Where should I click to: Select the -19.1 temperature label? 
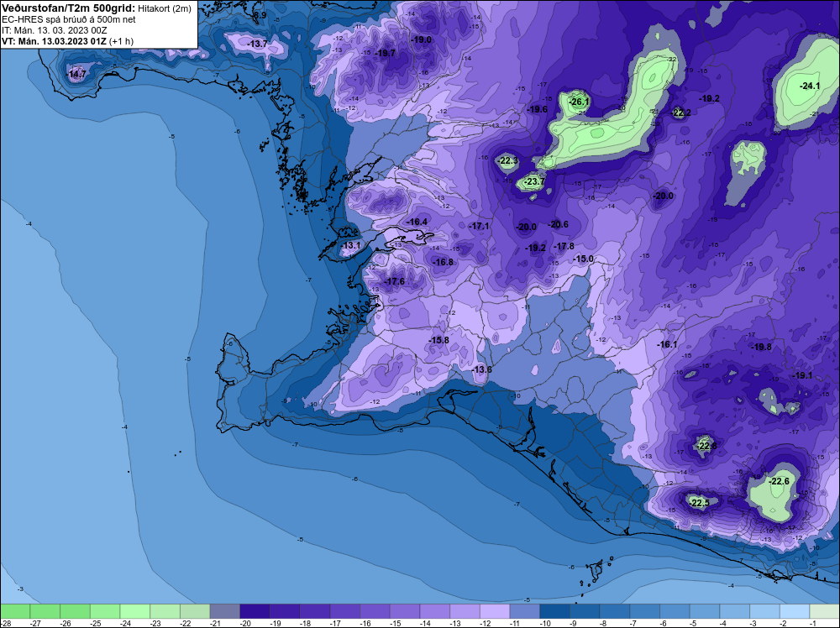[x=802, y=375]
